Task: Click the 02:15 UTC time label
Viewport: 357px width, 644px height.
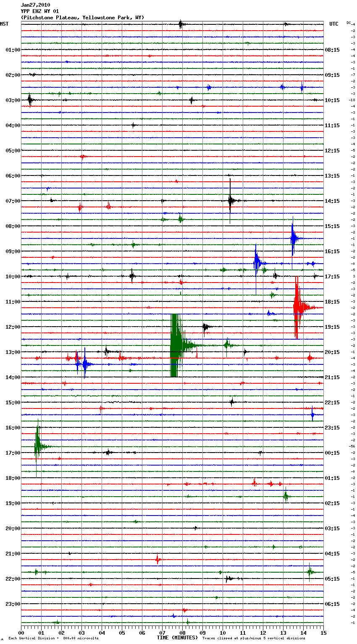Action: [x=332, y=503]
